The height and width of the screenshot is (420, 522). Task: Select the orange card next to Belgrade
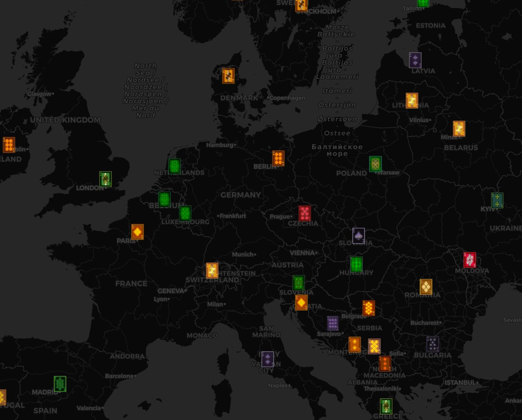[369, 308]
